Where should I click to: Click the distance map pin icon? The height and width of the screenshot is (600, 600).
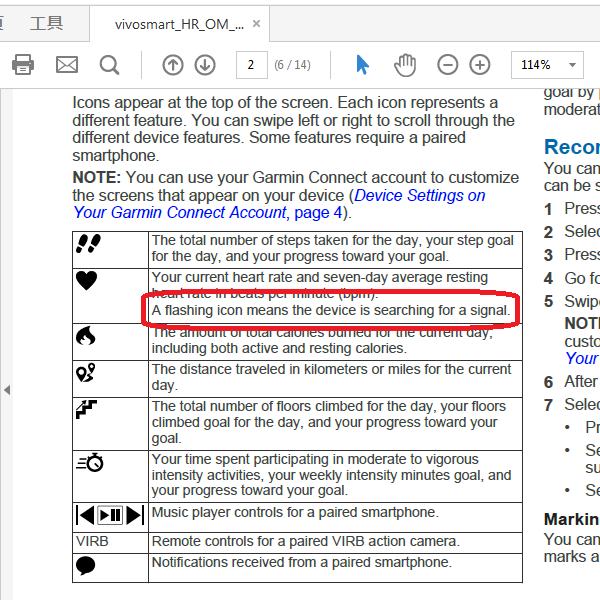(86, 373)
